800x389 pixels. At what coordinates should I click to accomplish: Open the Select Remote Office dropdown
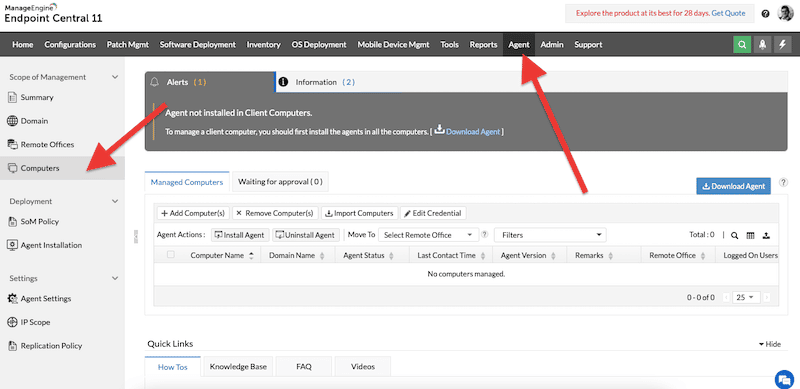point(429,235)
